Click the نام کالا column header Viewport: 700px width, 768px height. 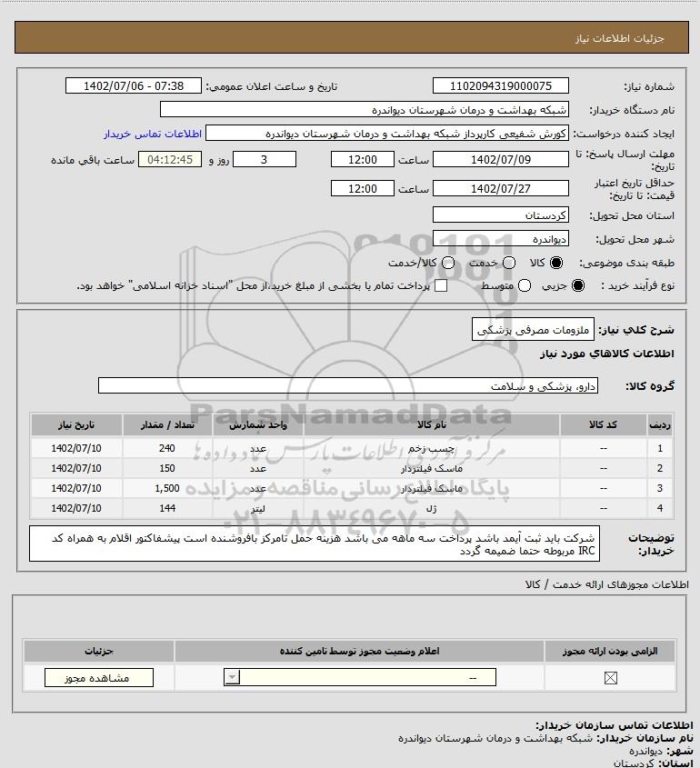pos(432,424)
